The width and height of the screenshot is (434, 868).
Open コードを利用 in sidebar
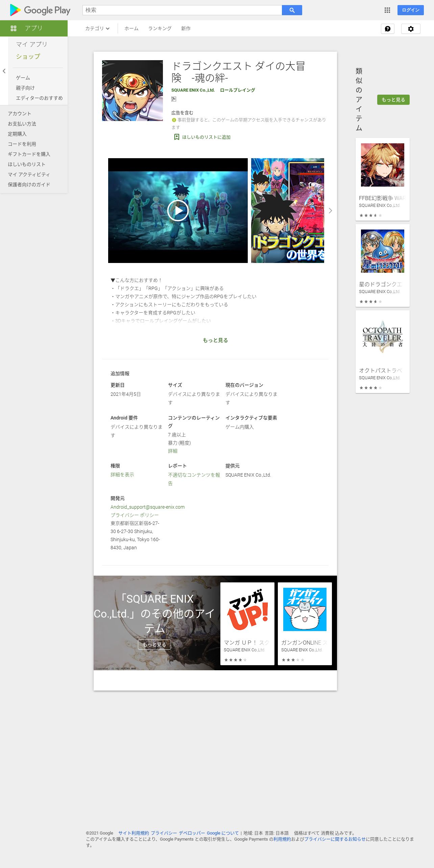click(22, 144)
